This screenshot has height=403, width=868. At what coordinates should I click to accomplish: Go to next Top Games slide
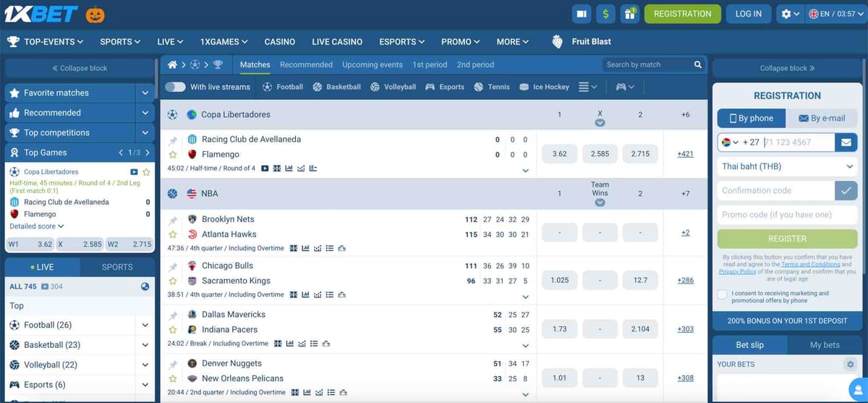tap(148, 153)
